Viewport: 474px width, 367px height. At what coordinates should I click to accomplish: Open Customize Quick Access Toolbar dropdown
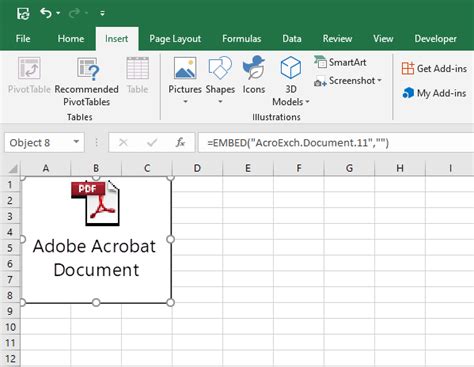(102, 13)
